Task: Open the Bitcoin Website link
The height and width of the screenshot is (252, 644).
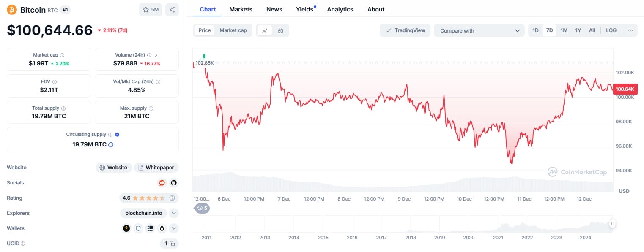Action: click(x=113, y=168)
